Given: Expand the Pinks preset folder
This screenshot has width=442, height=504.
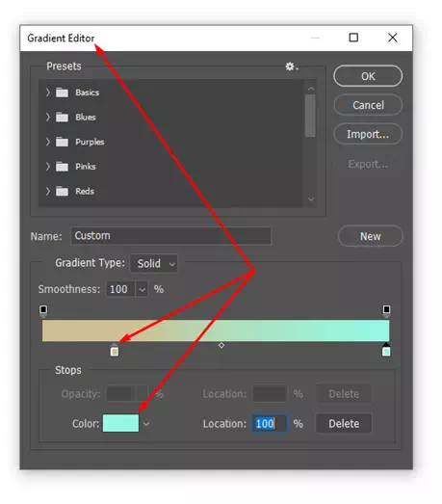Looking at the screenshot, I should click(48, 167).
